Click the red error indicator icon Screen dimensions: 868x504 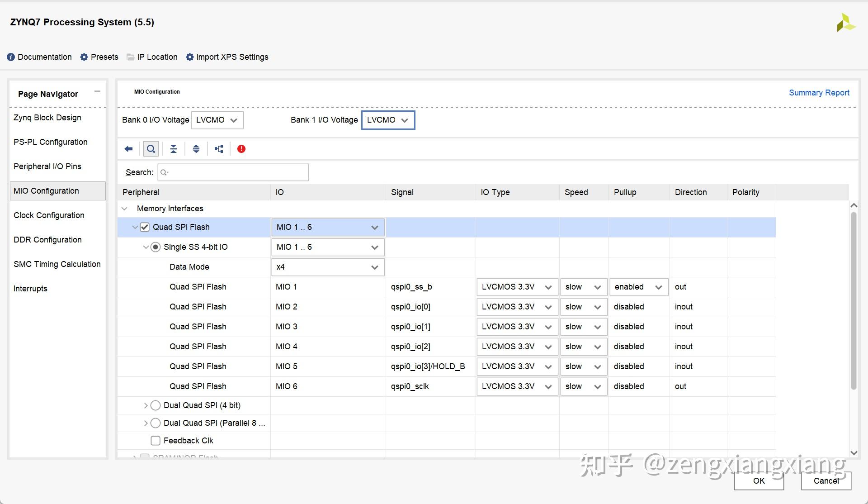click(241, 149)
